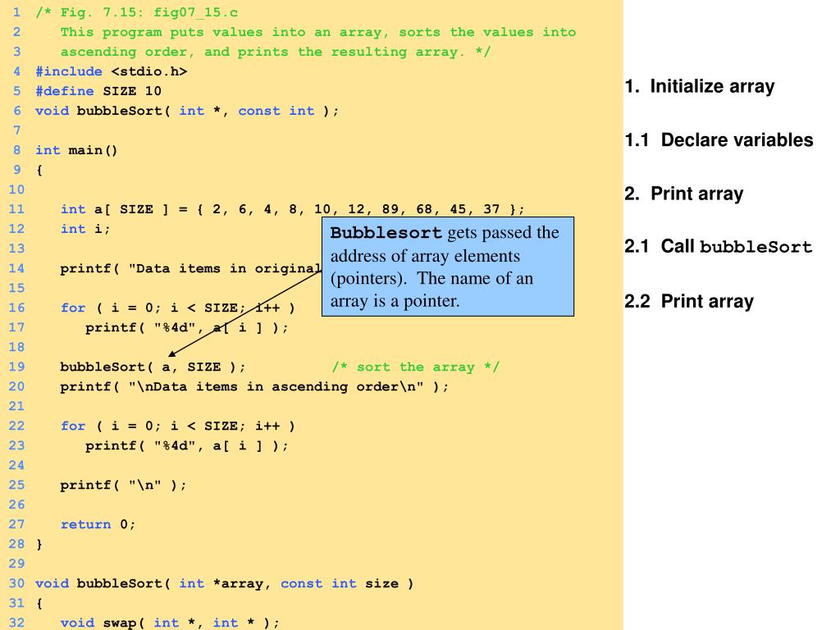This screenshot has height=630, width=840.
Task: Click the comment line 'Fig. 7.15: fig07_15.c'
Action: pyautogui.click(x=137, y=12)
